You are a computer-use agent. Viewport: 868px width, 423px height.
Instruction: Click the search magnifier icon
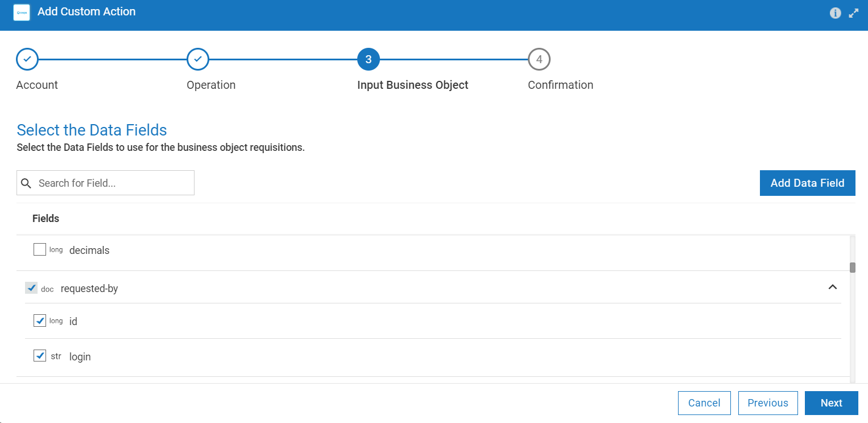(x=26, y=183)
